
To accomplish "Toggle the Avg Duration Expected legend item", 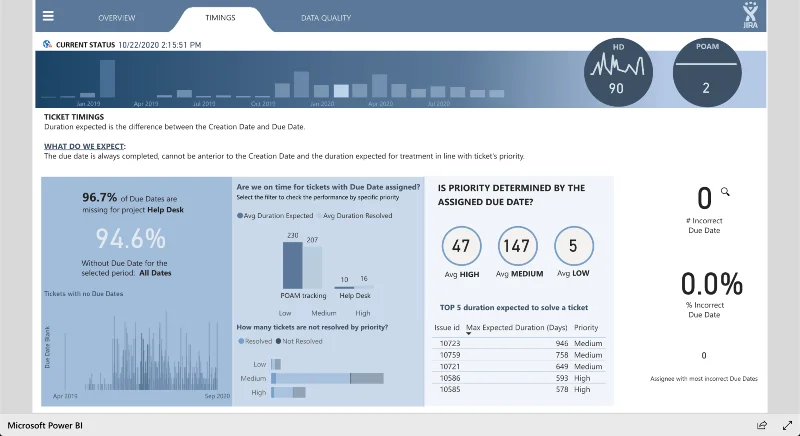I will pyautogui.click(x=275, y=216).
